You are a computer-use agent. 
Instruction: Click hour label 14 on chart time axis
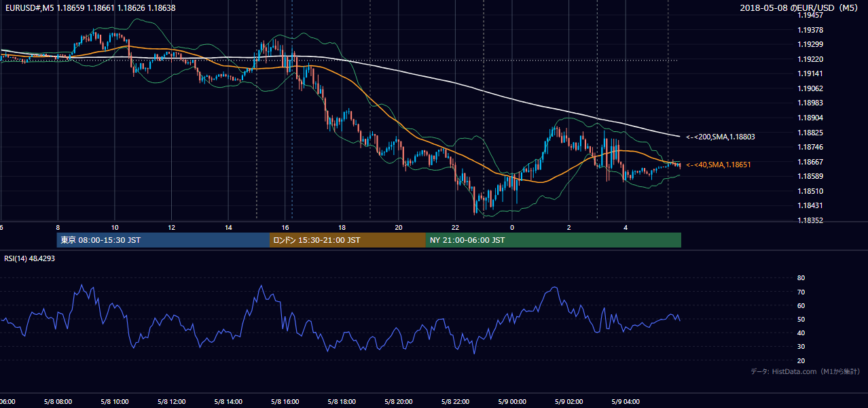[228, 227]
